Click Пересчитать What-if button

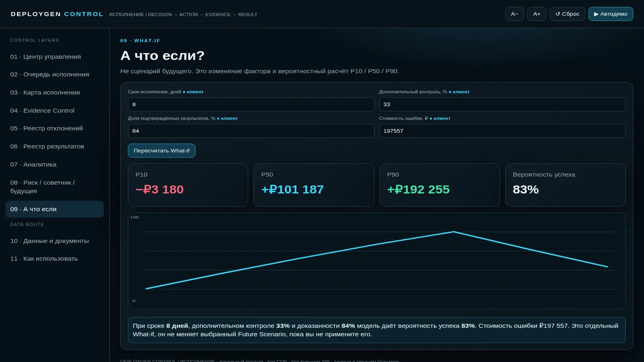pos(161,151)
